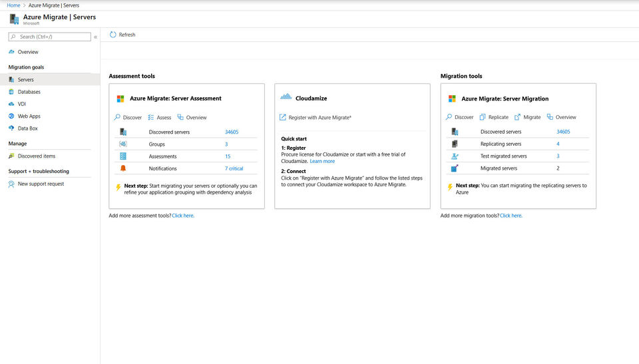
Task: Click Register with Azure Migrate link
Action: 320,117
